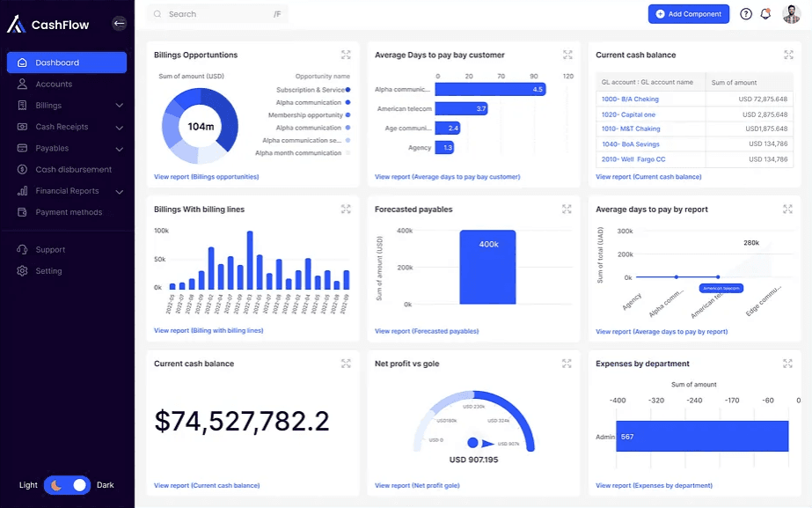Click the Add Component button
The image size is (812, 508).
pos(689,13)
